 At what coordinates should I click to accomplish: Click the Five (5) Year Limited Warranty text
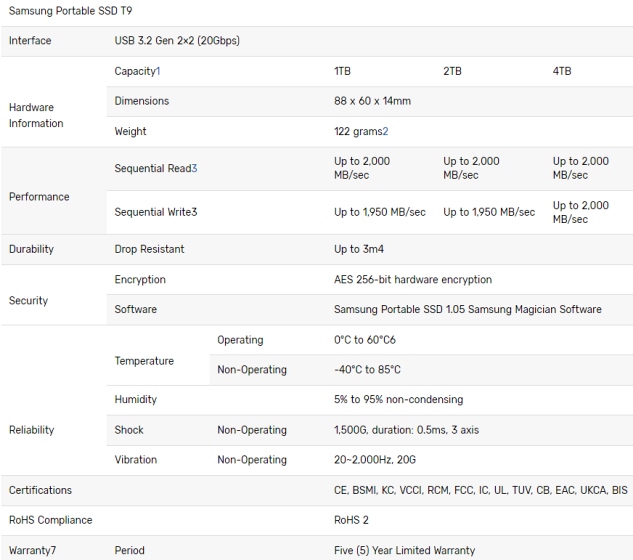pos(404,550)
